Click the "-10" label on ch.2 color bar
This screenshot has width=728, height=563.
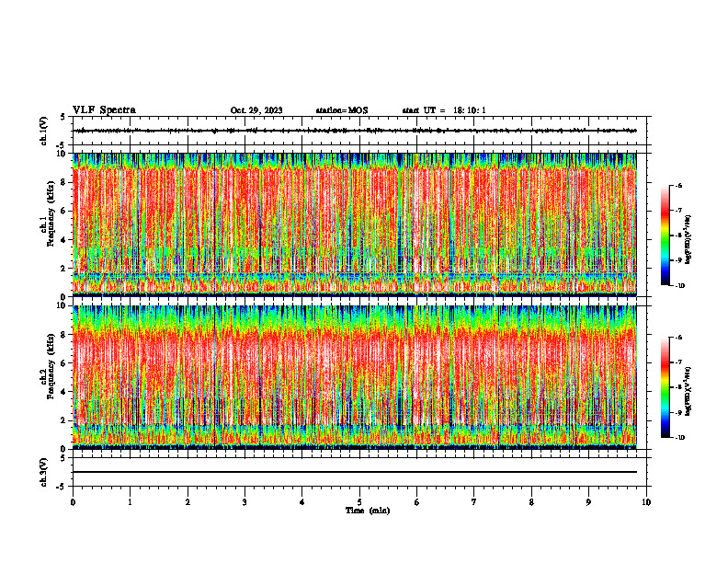pos(679,438)
